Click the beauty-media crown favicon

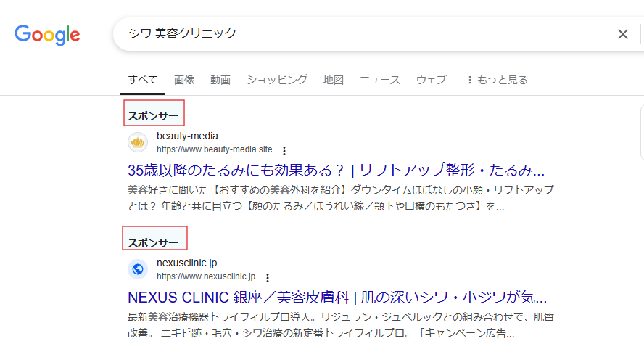click(x=138, y=142)
